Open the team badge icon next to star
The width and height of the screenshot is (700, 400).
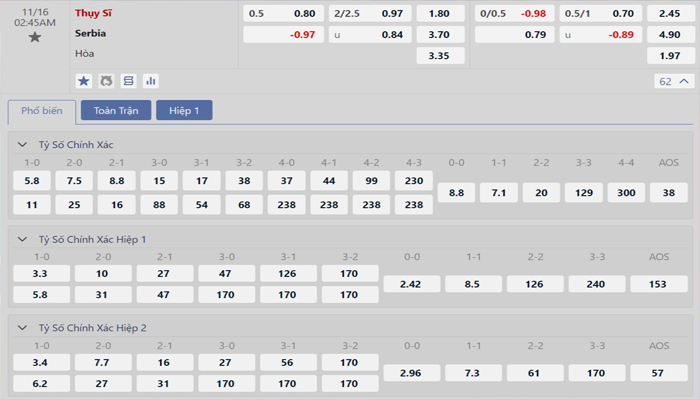[x=106, y=80]
